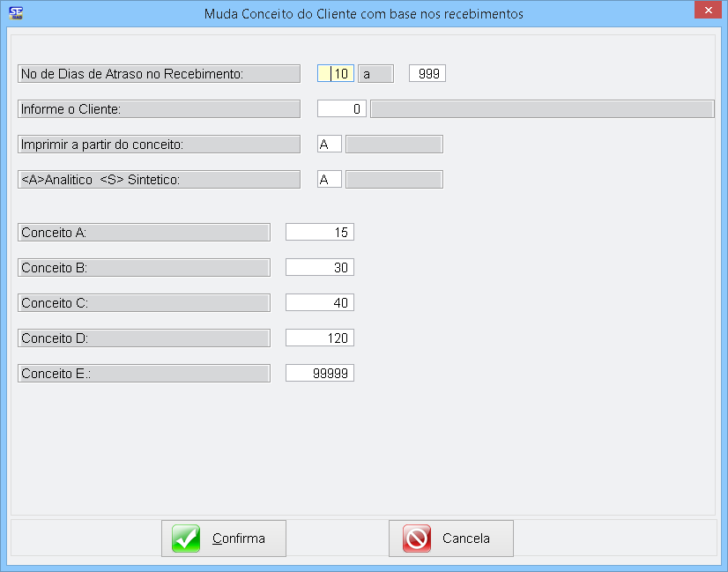Select the Analitico/Sintetico option field
Screen dimensions: 728x572
(329, 180)
